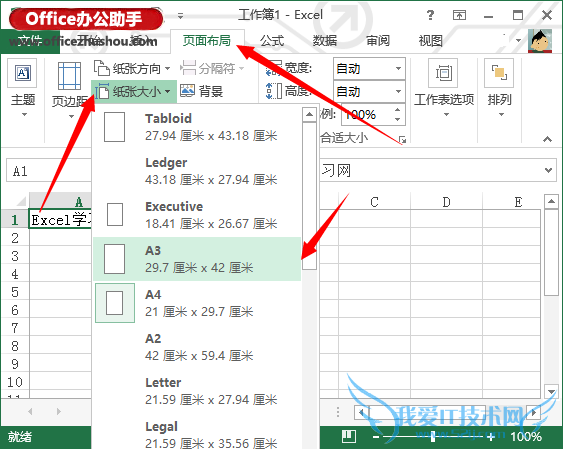Screen dimensions: 563x449
Task: Open the Breaks (分隔符) dropdown
Action: [x=212, y=68]
